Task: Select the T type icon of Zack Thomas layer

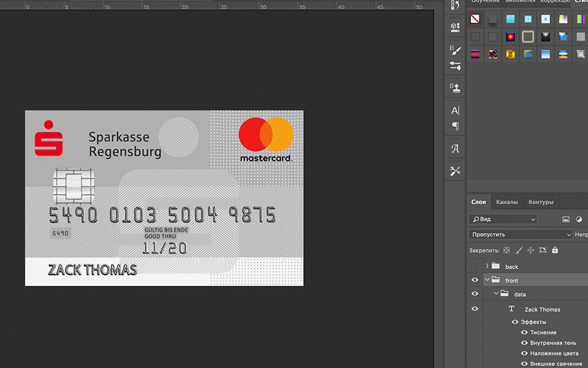Action: pos(511,309)
